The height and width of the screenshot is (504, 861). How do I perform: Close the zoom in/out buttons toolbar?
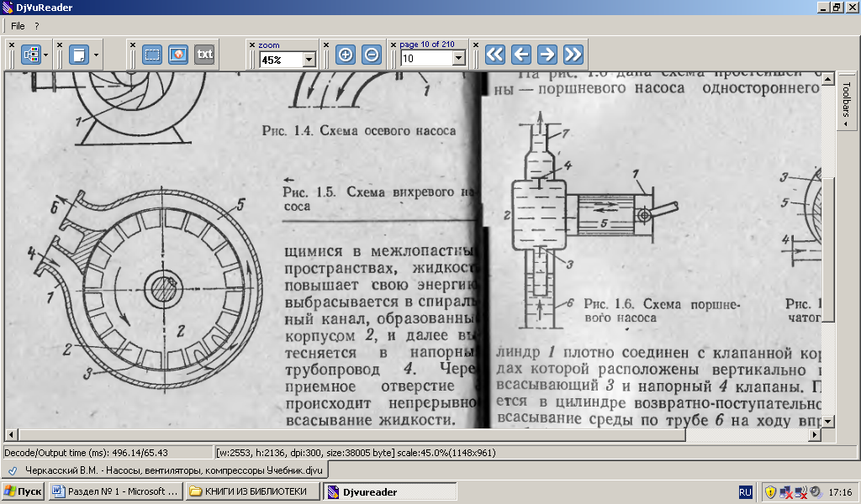click(325, 45)
